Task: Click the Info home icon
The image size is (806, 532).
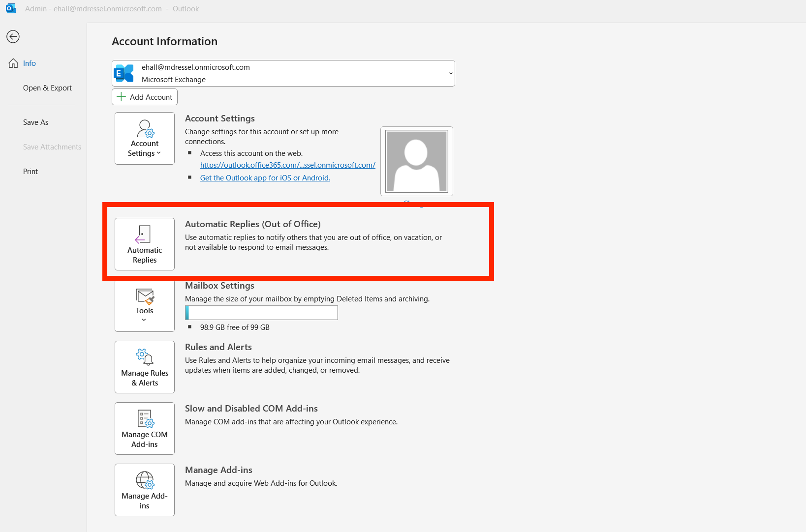Action: point(13,63)
